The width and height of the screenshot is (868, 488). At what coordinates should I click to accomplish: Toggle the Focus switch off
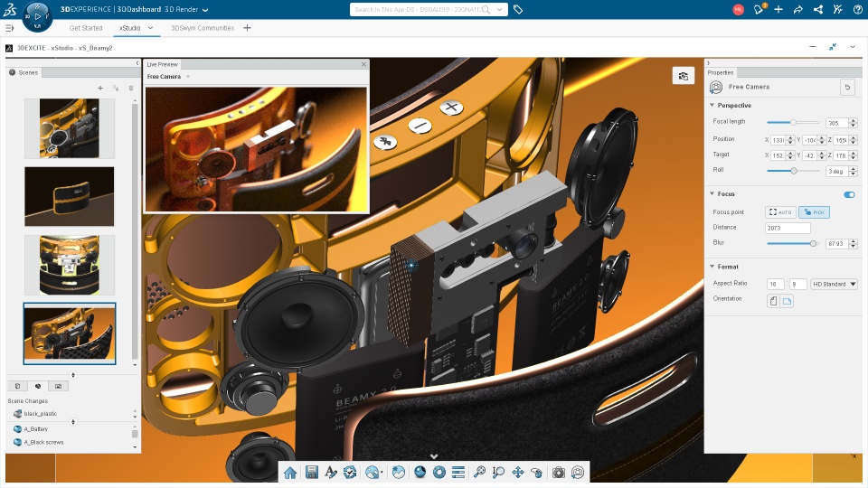pos(849,194)
